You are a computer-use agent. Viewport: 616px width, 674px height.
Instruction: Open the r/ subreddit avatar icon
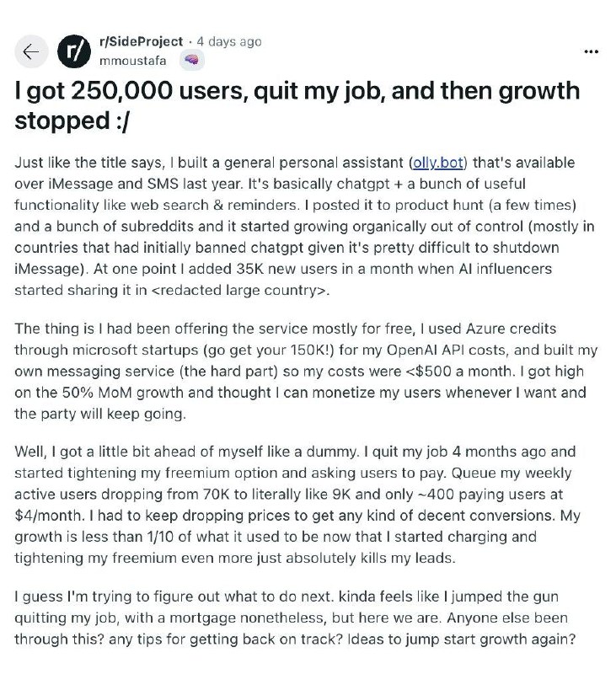point(72,52)
